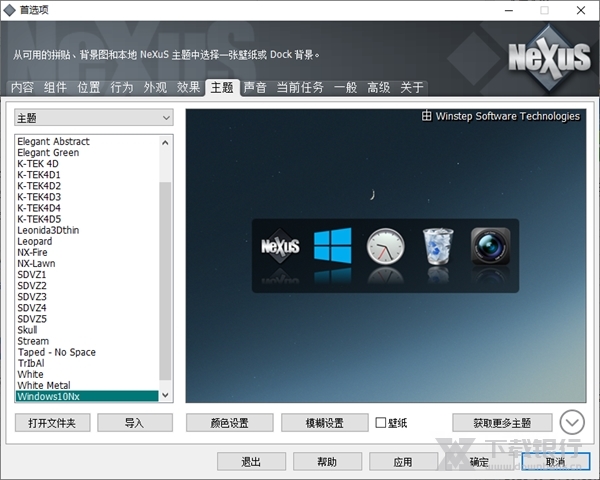
Task: Select the K-TEK4D1 theme
Action: click(87, 175)
